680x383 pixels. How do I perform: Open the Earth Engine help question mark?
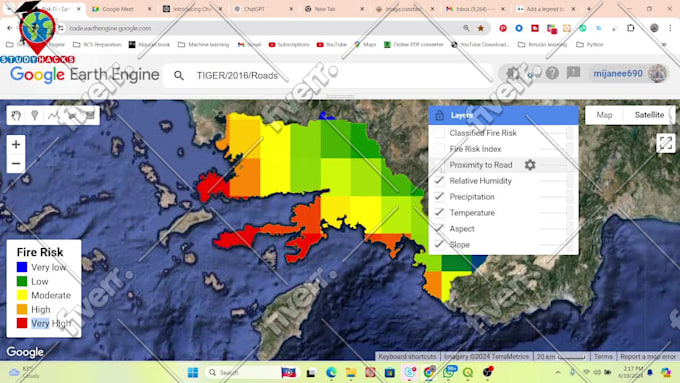(552, 73)
